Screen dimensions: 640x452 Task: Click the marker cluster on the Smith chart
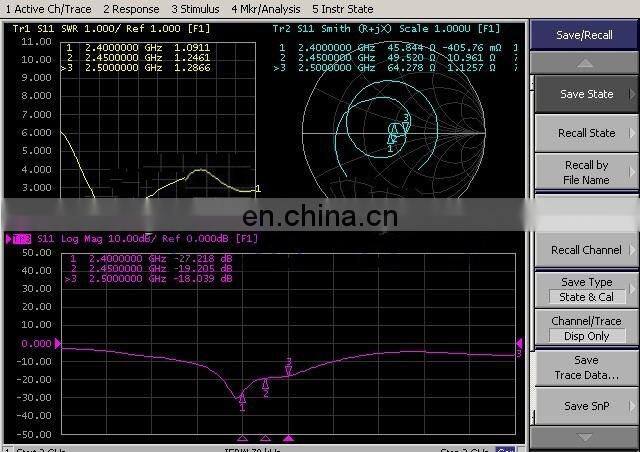pyautogui.click(x=398, y=131)
